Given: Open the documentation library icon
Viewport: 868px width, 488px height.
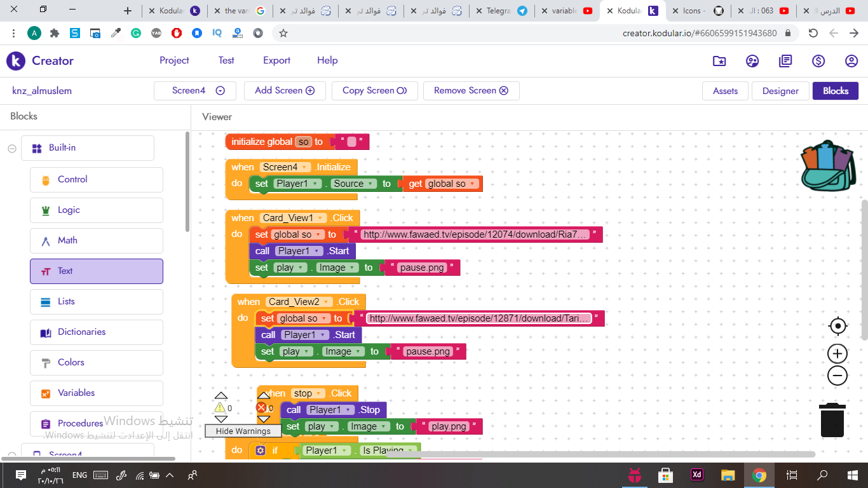Looking at the screenshot, I should click(x=785, y=61).
